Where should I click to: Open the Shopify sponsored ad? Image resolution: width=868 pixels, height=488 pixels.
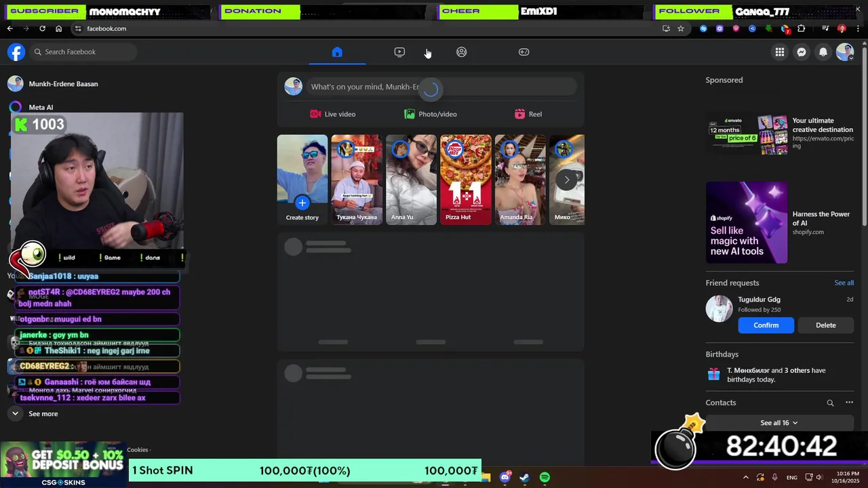point(780,222)
